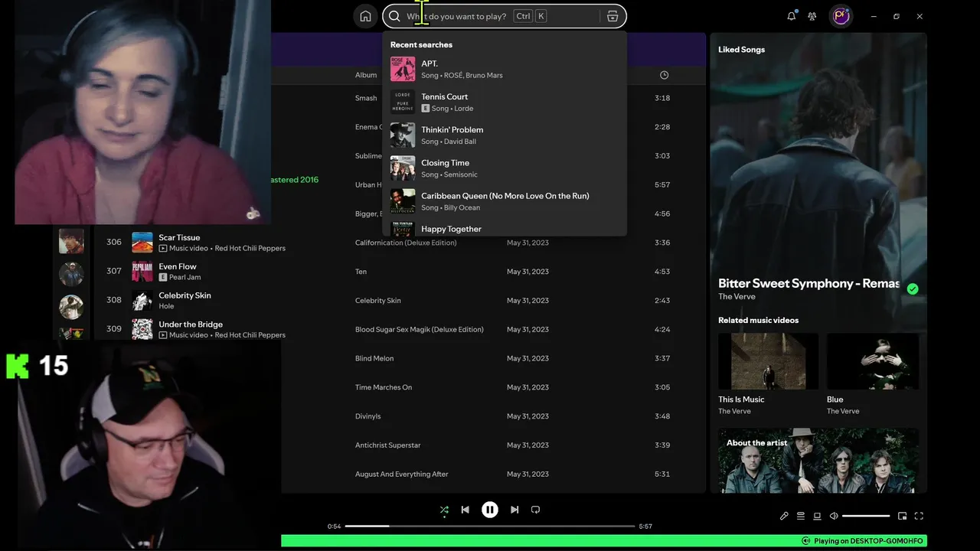The image size is (980, 551).
Task: Open Connect to a device
Action: tap(817, 516)
